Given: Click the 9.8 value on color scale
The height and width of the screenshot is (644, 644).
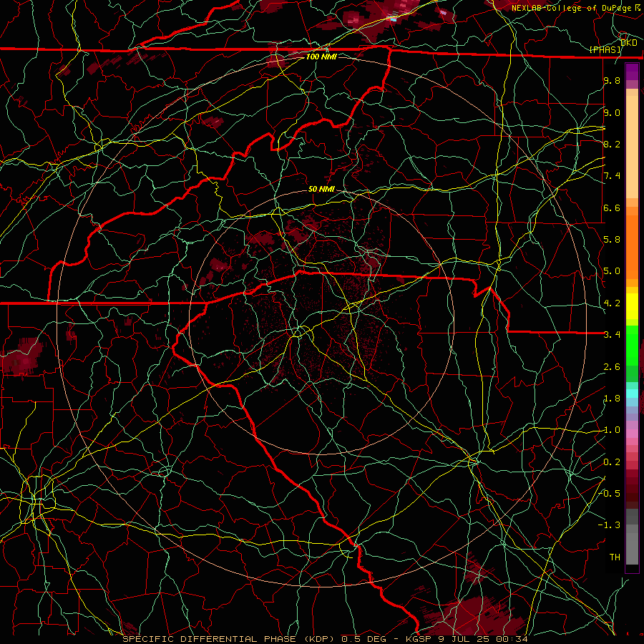Looking at the screenshot, I should point(612,80).
